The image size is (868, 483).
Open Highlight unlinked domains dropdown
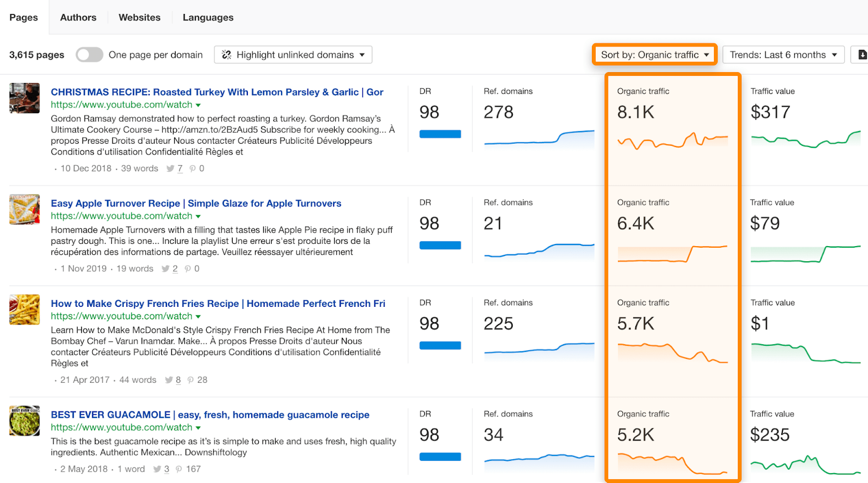(x=293, y=55)
